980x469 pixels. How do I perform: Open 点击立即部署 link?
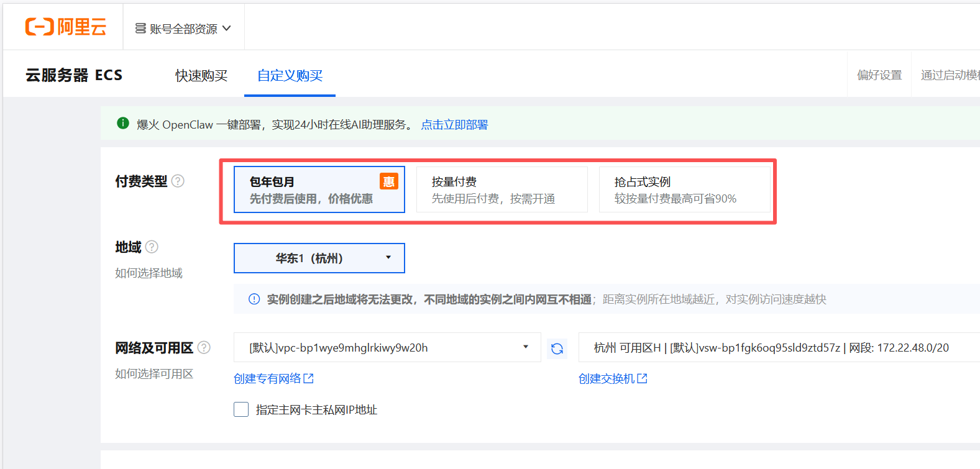tap(454, 124)
